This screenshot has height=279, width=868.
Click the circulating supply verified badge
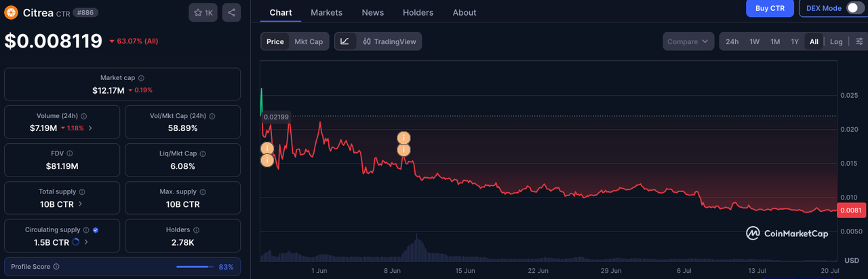pyautogui.click(x=96, y=230)
